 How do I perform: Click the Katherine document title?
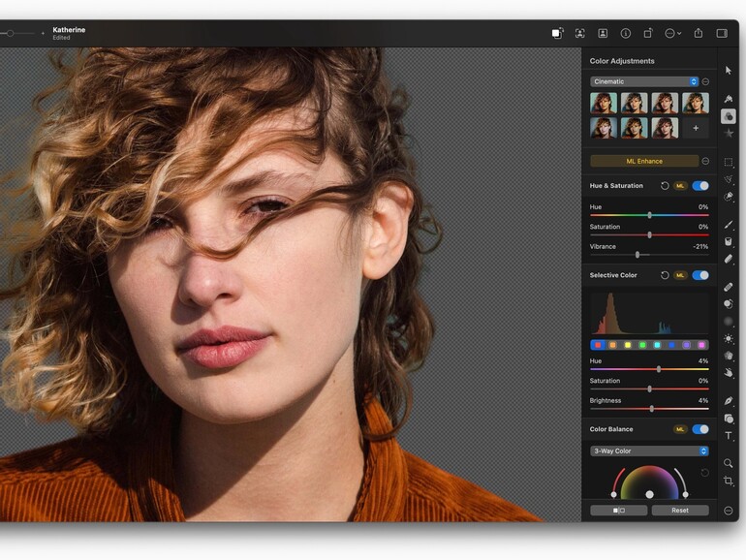(69, 29)
